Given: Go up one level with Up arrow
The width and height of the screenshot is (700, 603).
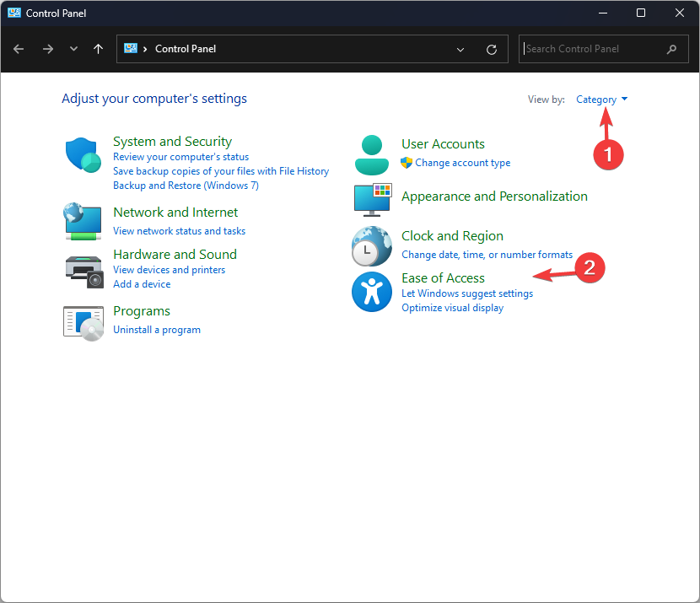Looking at the screenshot, I should click(99, 49).
